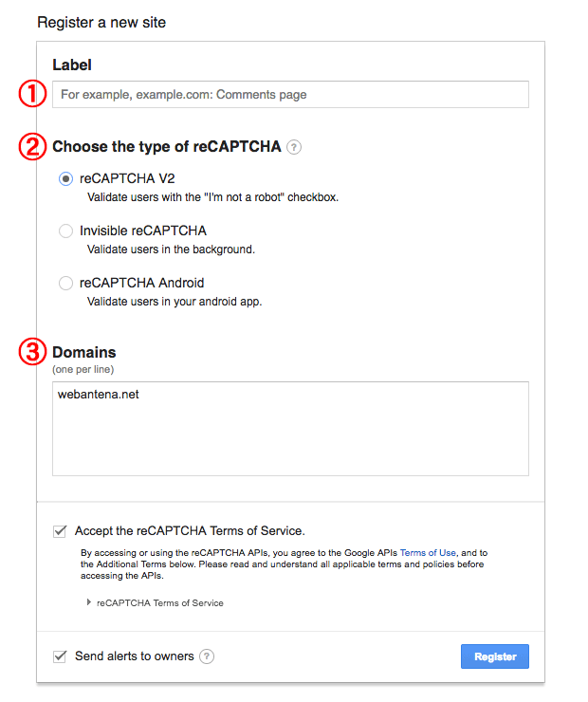Click the Domains section heading
Screen dimensions: 588x702
[x=84, y=352]
